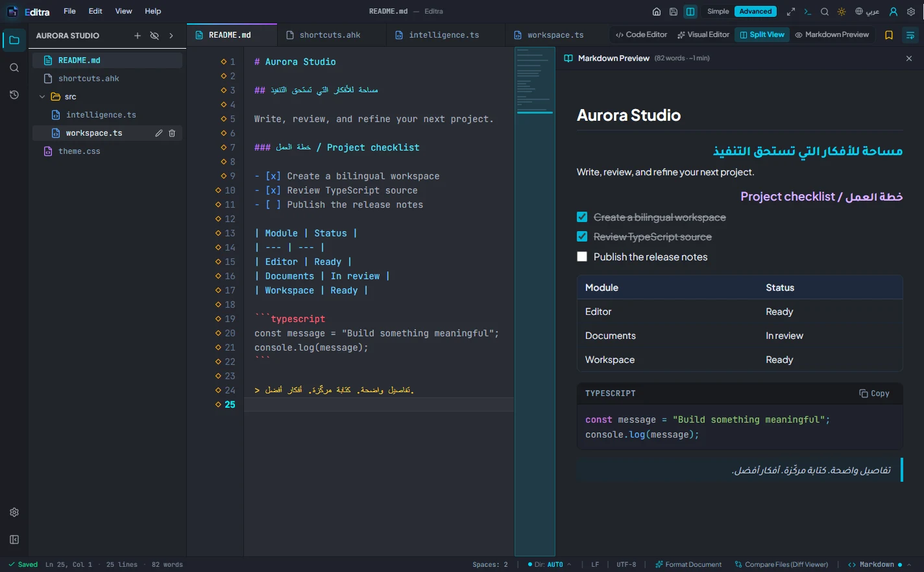924x572 pixels.
Task: Open the Help menu
Action: 153,12
